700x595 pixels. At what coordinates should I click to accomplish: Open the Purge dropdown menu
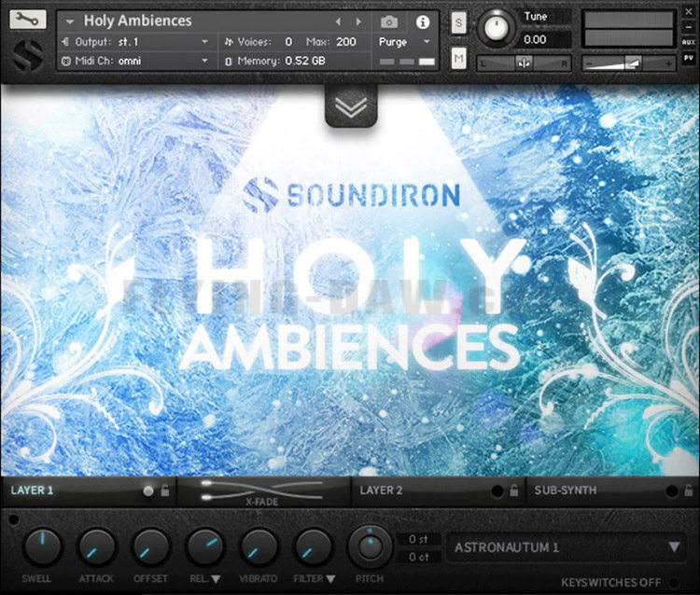point(404,42)
